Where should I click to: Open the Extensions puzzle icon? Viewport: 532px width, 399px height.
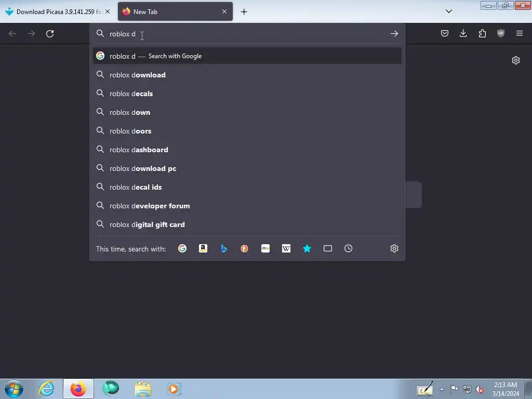482,33
